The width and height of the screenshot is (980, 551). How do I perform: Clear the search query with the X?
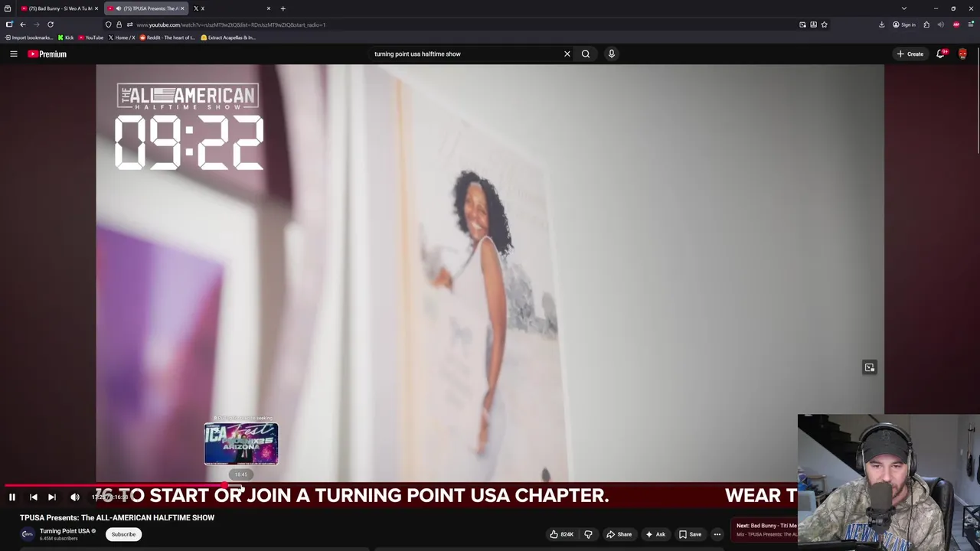567,54
